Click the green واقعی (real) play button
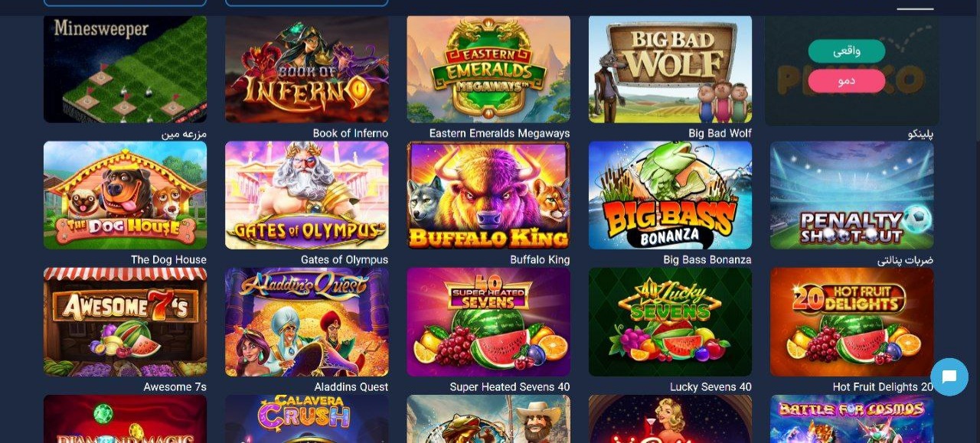 847,51
